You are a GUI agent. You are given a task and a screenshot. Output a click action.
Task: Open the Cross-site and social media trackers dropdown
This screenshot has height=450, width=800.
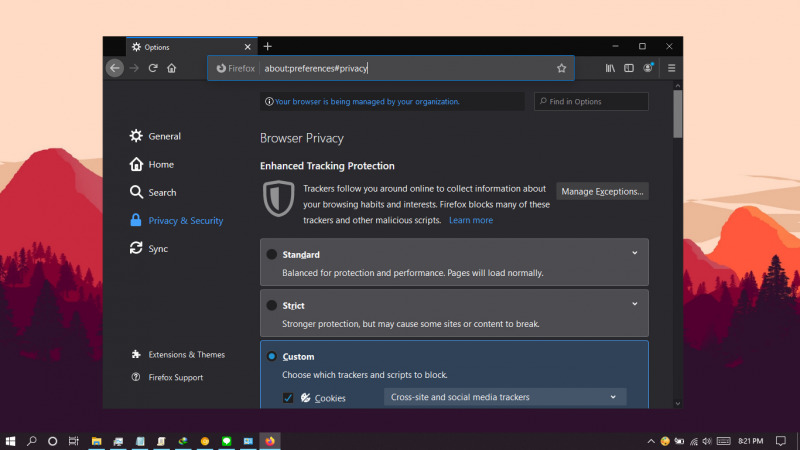(x=505, y=397)
